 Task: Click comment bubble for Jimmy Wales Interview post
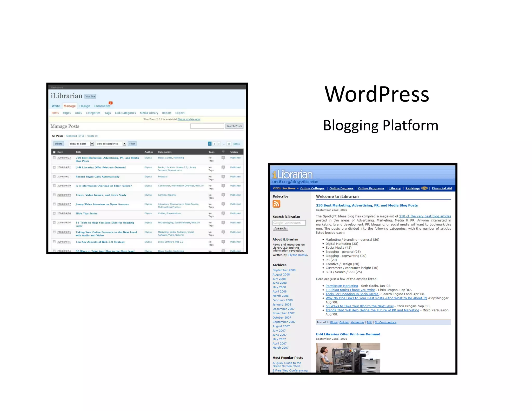pos(223,204)
